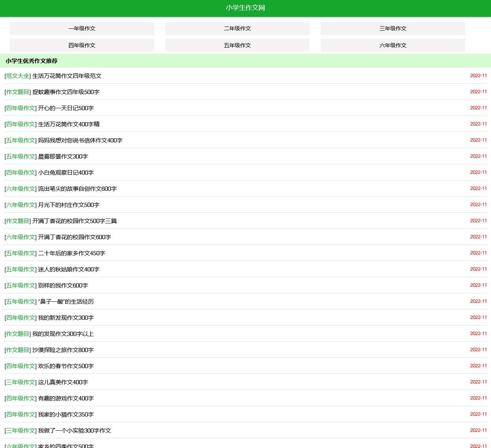Screen dimensions: 491x448
Task: Open article 别样的我作文600字
Action: 63,286
